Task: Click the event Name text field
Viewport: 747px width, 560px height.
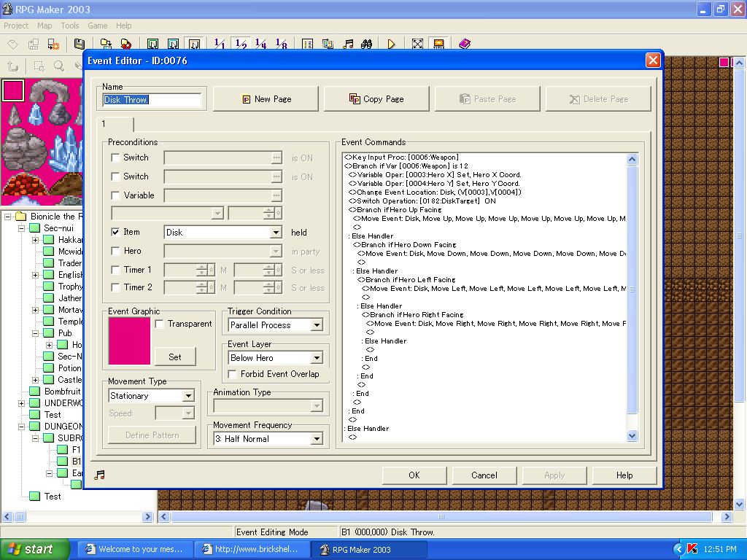Action: coord(152,100)
